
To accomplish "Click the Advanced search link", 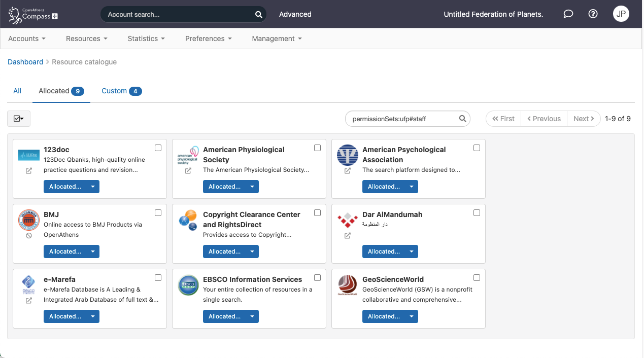I will click(295, 14).
